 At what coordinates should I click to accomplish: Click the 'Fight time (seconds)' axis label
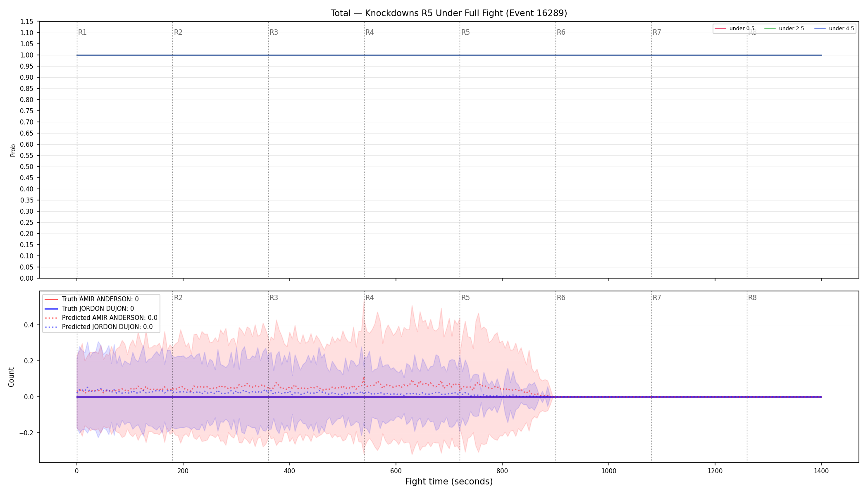click(x=449, y=482)
